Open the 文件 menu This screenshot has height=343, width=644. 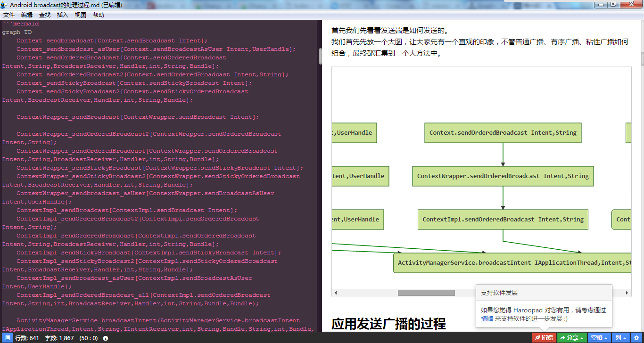coord(9,15)
